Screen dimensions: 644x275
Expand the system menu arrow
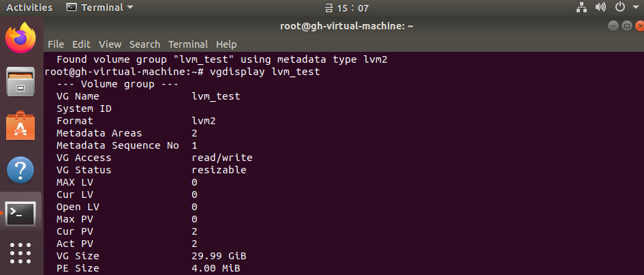click(x=635, y=8)
